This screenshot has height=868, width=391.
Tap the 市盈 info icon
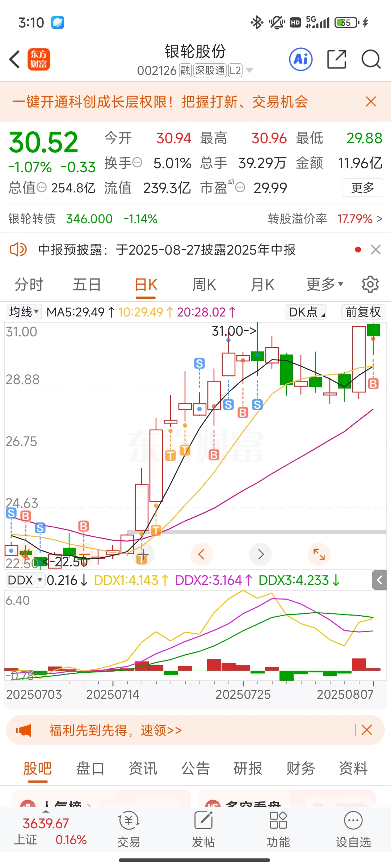click(240, 187)
